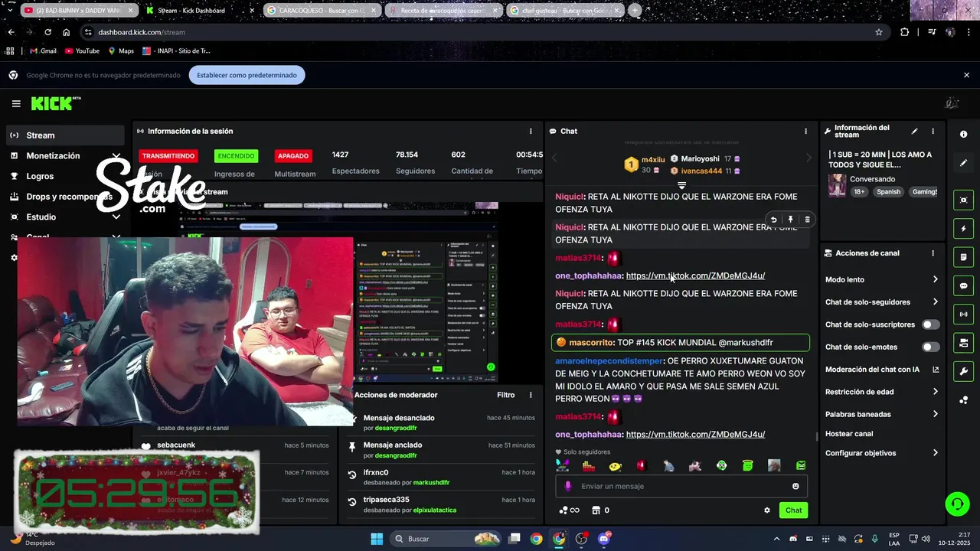Image resolution: width=980 pixels, height=551 pixels.
Task: Click pin icon on hovered Niquicl message
Action: pyautogui.click(x=790, y=220)
